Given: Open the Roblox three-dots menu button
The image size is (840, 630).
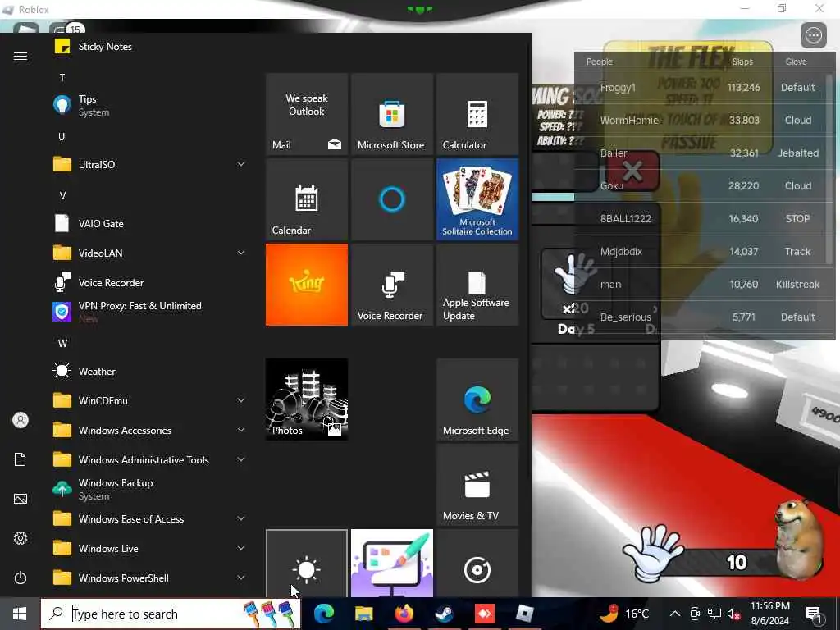Looking at the screenshot, I should click(x=813, y=35).
